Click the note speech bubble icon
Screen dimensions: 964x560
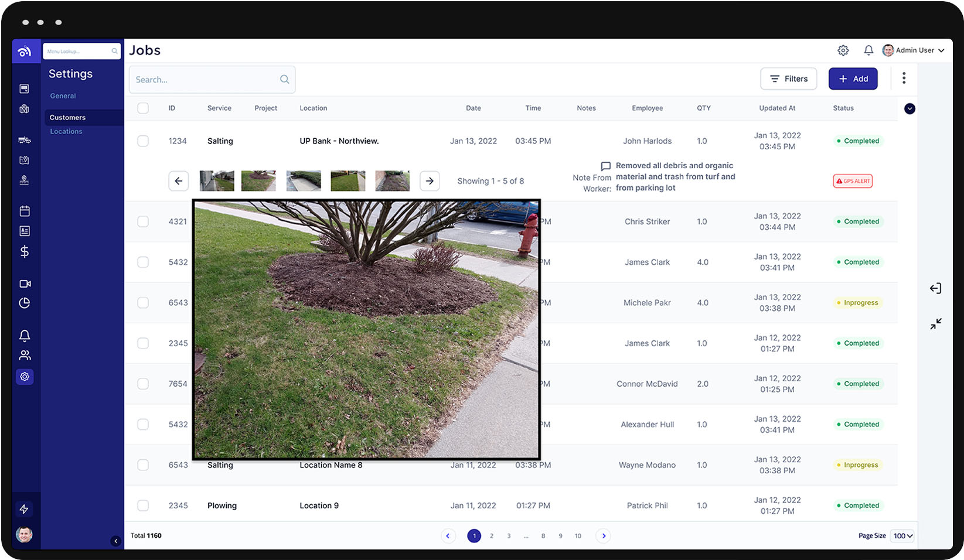coord(606,166)
